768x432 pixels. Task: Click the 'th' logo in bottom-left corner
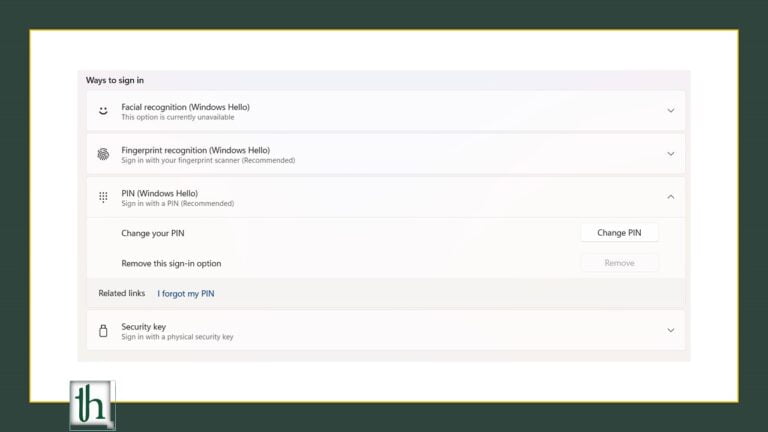point(92,405)
